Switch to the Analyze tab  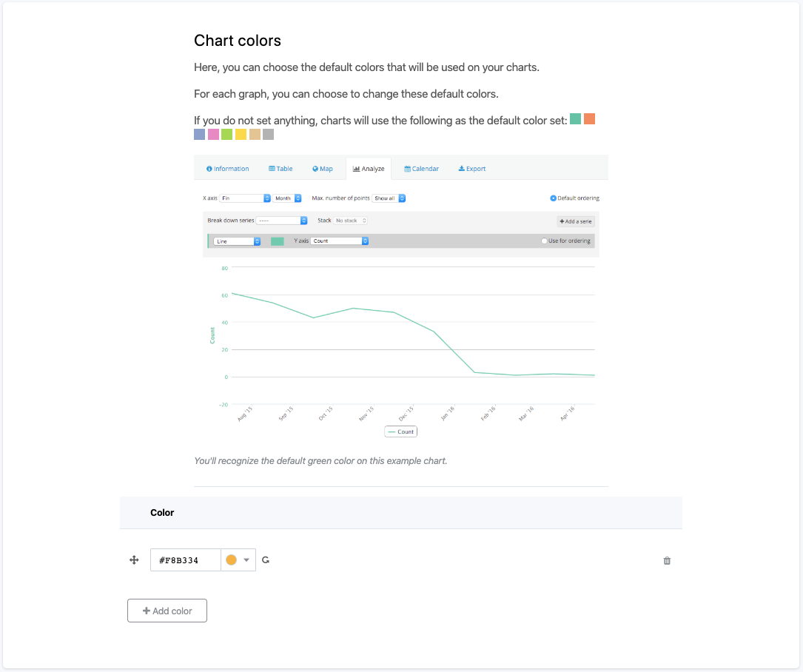pos(369,169)
